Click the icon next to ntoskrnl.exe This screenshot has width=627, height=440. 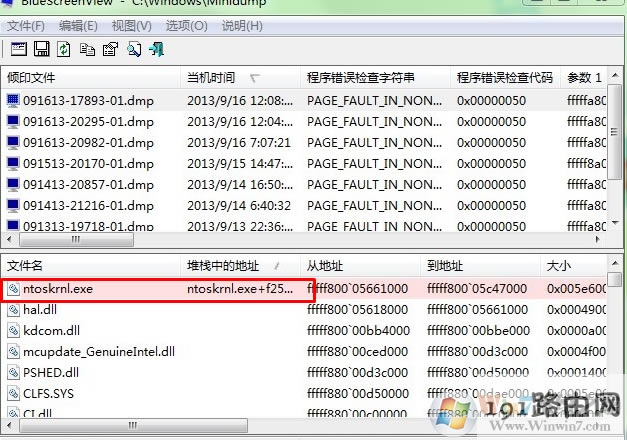[14, 288]
